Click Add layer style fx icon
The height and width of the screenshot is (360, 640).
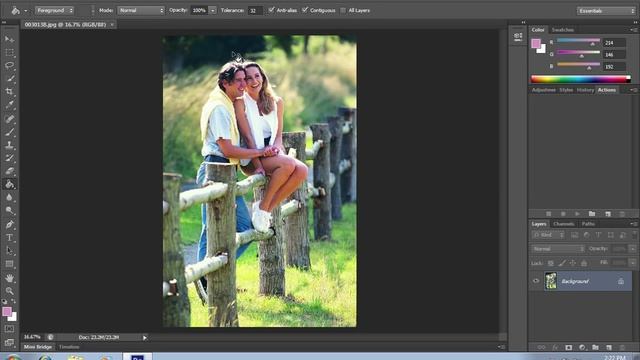point(555,347)
